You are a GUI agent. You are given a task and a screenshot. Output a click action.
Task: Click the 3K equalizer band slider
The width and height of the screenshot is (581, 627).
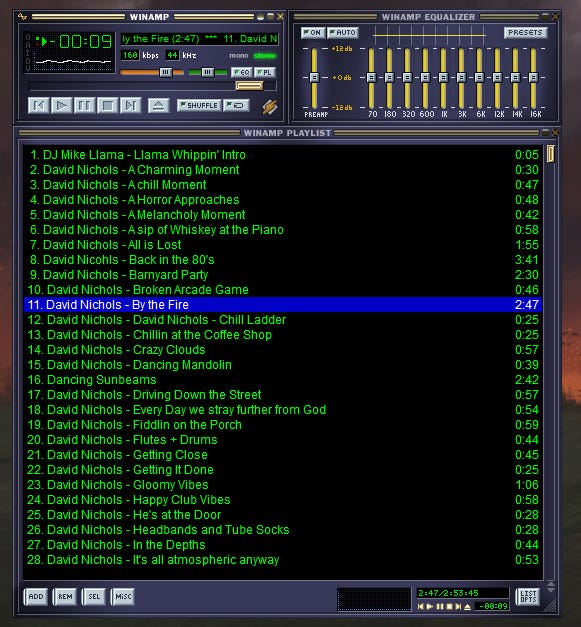(x=461, y=77)
